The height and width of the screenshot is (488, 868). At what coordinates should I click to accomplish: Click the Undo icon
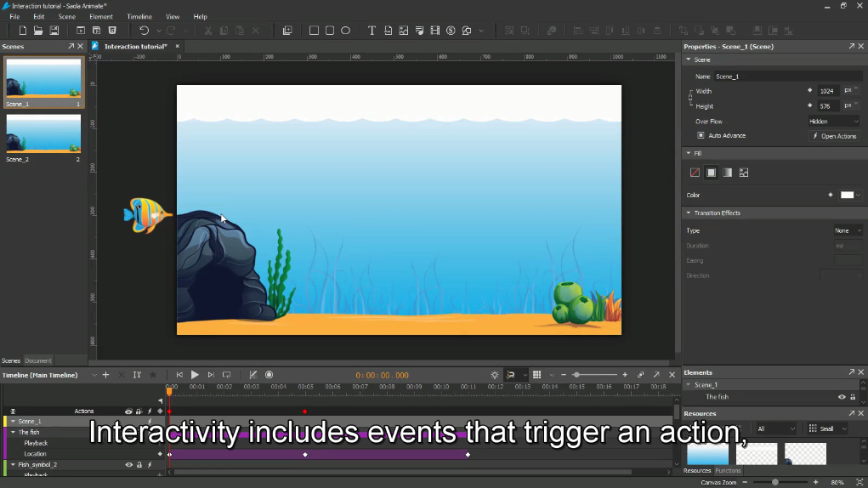(x=144, y=31)
